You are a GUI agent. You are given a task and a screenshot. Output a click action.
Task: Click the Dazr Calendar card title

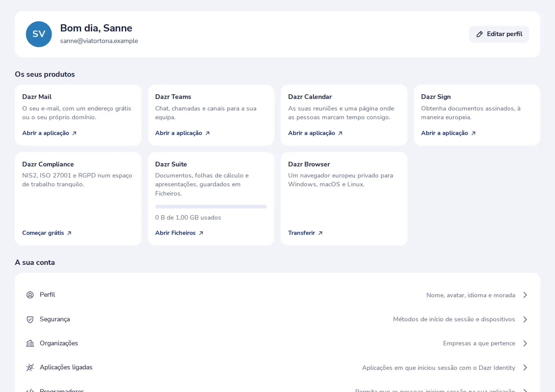pyautogui.click(x=310, y=97)
